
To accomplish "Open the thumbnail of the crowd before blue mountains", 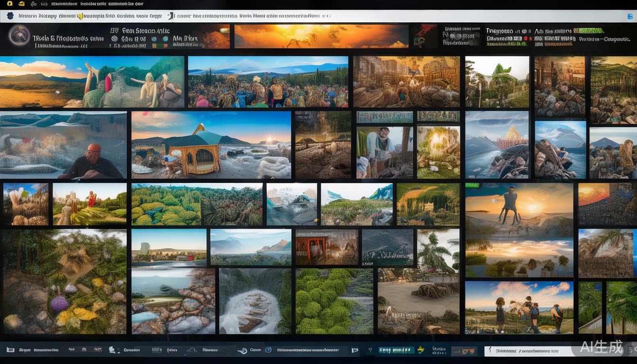I will (x=268, y=82).
